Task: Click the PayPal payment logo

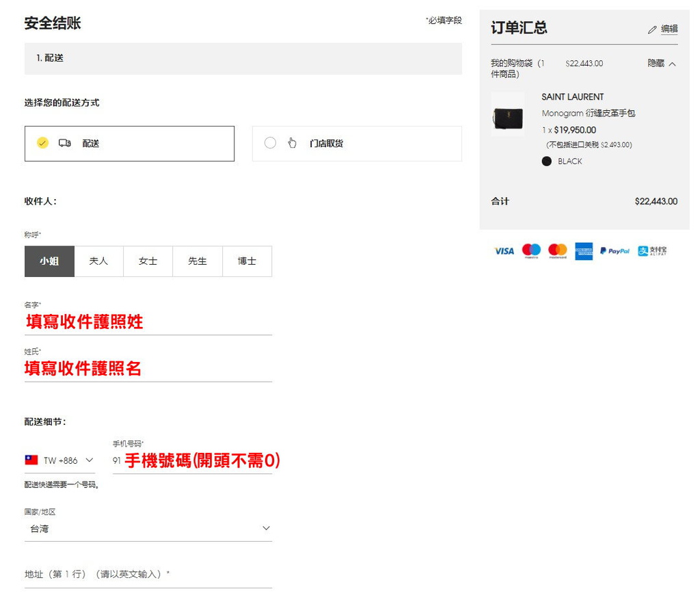Action: point(615,251)
